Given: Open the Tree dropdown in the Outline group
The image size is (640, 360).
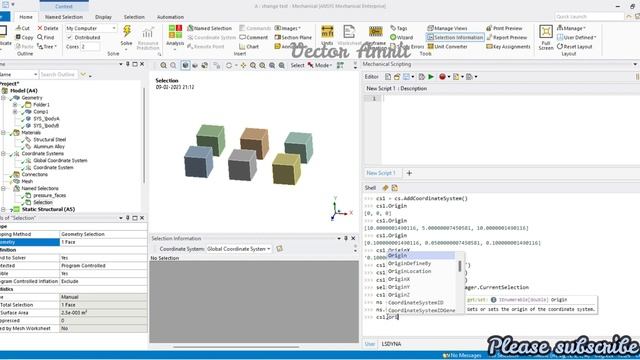Looking at the screenshot, I should 47,47.
